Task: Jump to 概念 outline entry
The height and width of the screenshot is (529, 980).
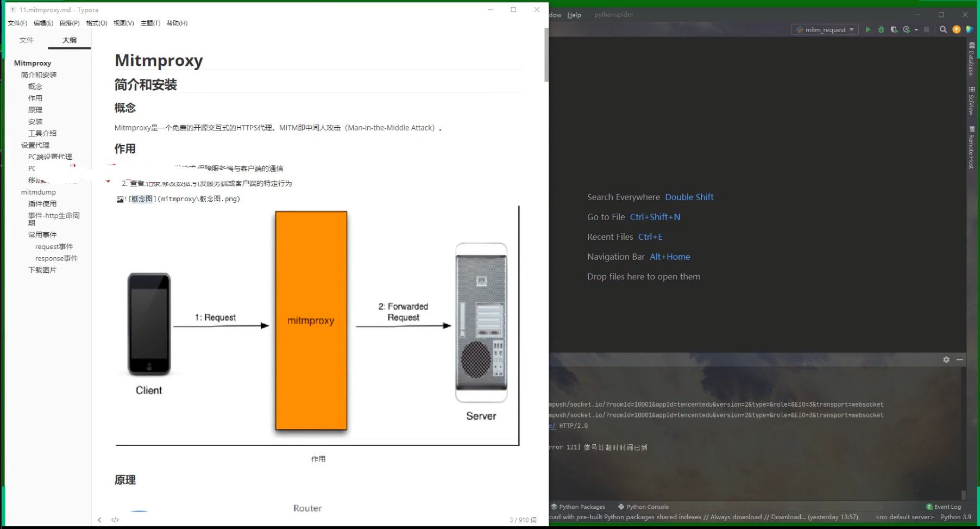Action: click(35, 86)
